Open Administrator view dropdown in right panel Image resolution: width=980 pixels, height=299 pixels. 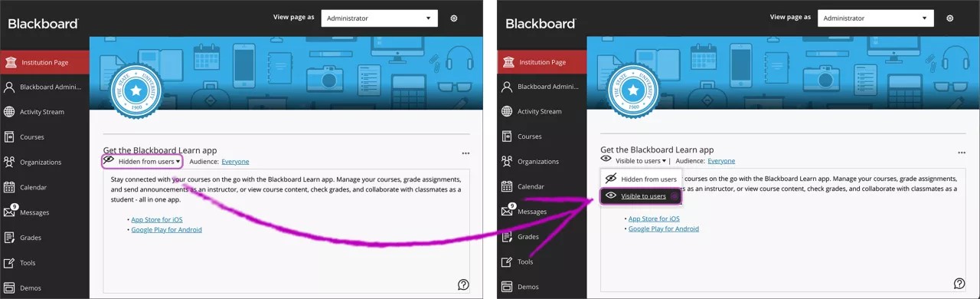(876, 18)
